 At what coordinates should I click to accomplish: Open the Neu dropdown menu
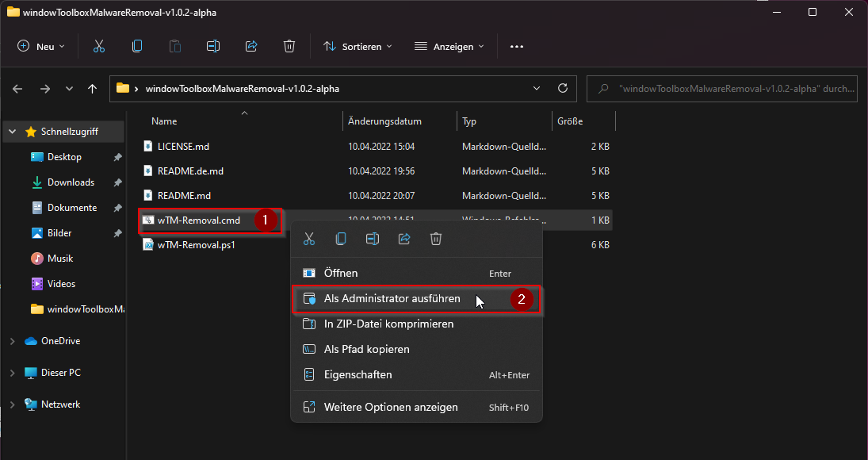pyautogui.click(x=41, y=47)
